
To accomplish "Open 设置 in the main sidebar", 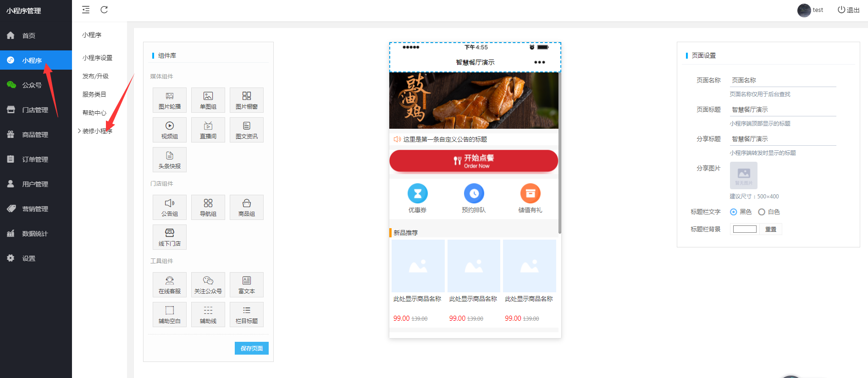I will [x=36, y=258].
